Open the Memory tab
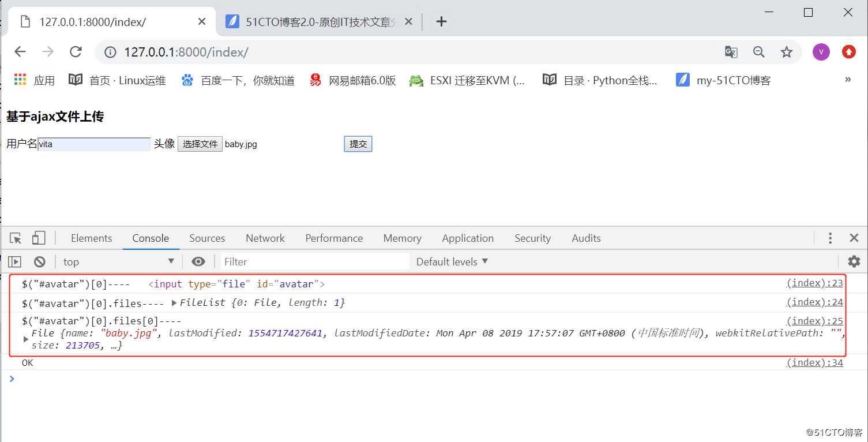The image size is (868, 442). click(402, 238)
